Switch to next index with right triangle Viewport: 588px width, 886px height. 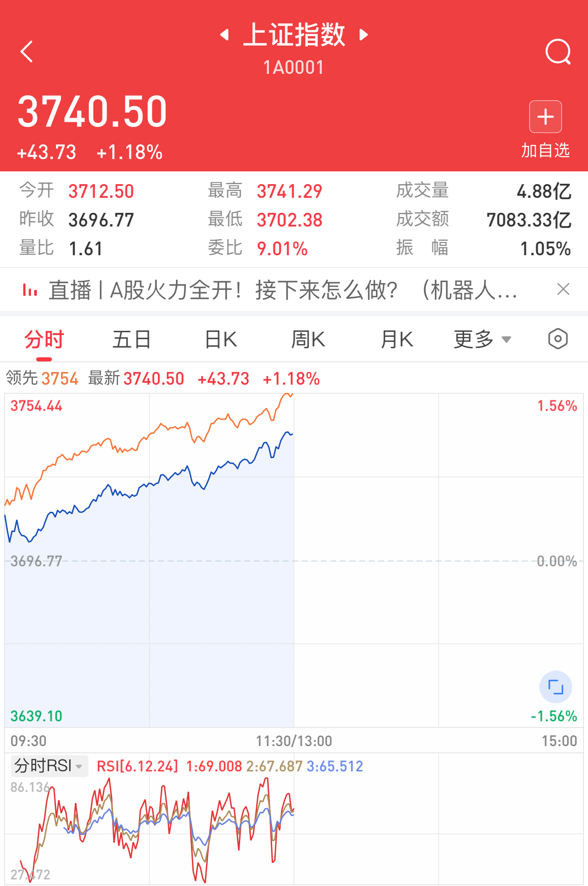click(363, 35)
